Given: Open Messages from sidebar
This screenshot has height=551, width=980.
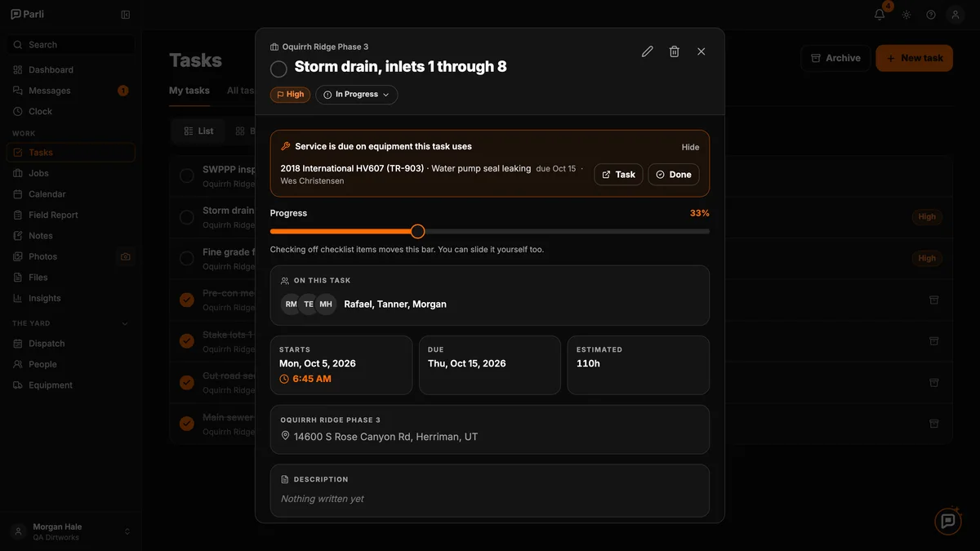Looking at the screenshot, I should click(x=71, y=91).
